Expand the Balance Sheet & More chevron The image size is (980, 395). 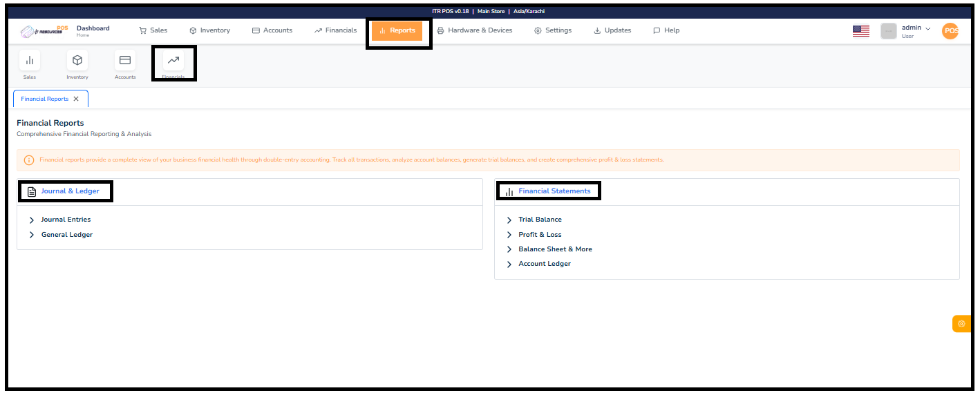[509, 249]
